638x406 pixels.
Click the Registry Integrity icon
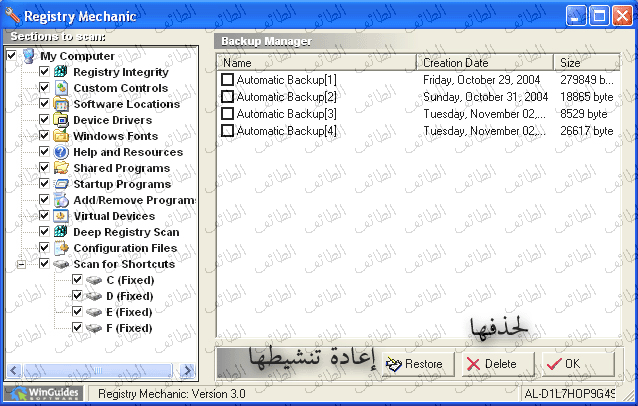tap(61, 72)
